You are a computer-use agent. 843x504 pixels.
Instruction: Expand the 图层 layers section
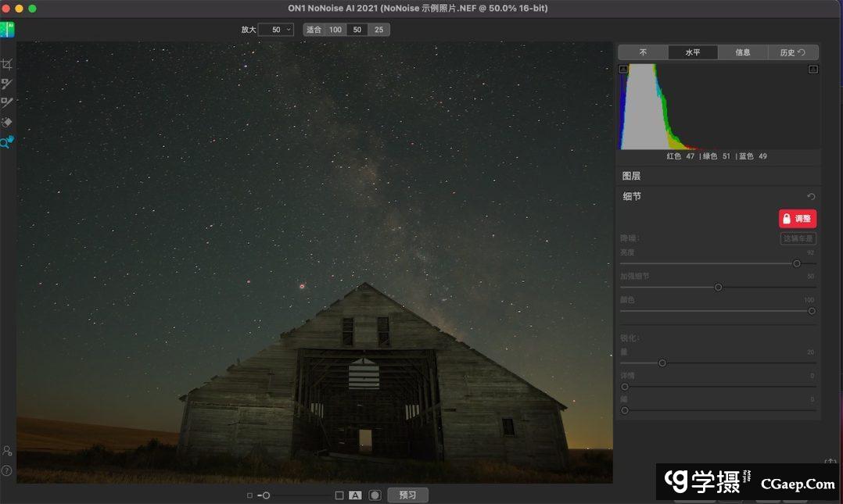(632, 177)
